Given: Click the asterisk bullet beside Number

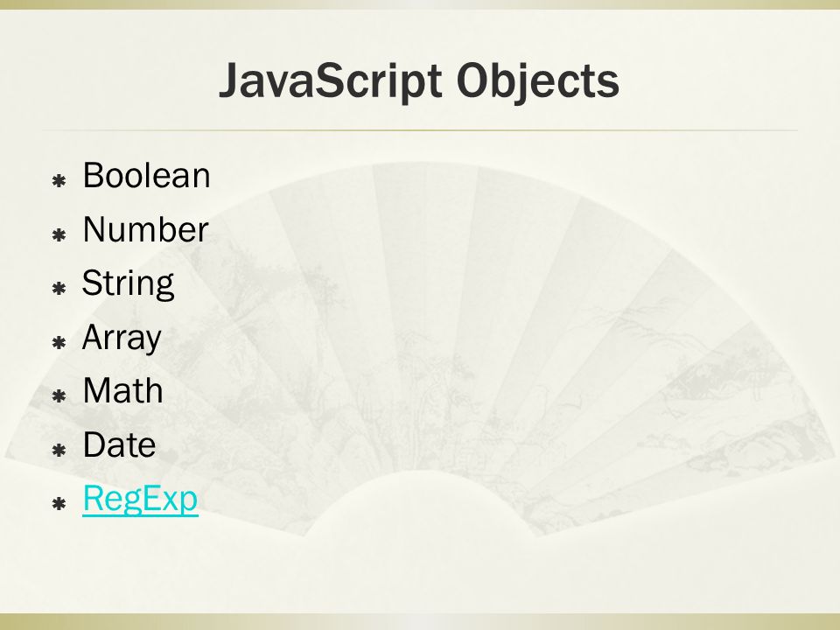Looking at the screenshot, I should [59, 234].
